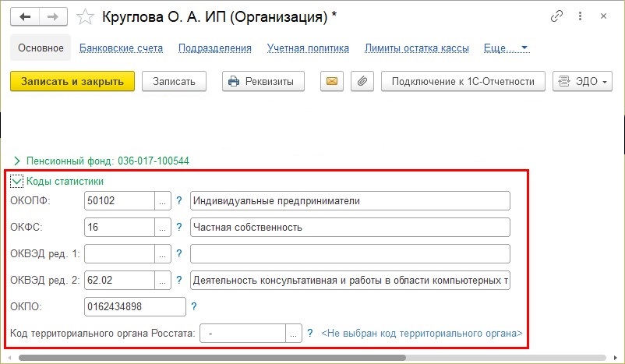Viewport: 625px width, 364px height.
Task: Click Записать и закрыть button
Action: (72, 81)
